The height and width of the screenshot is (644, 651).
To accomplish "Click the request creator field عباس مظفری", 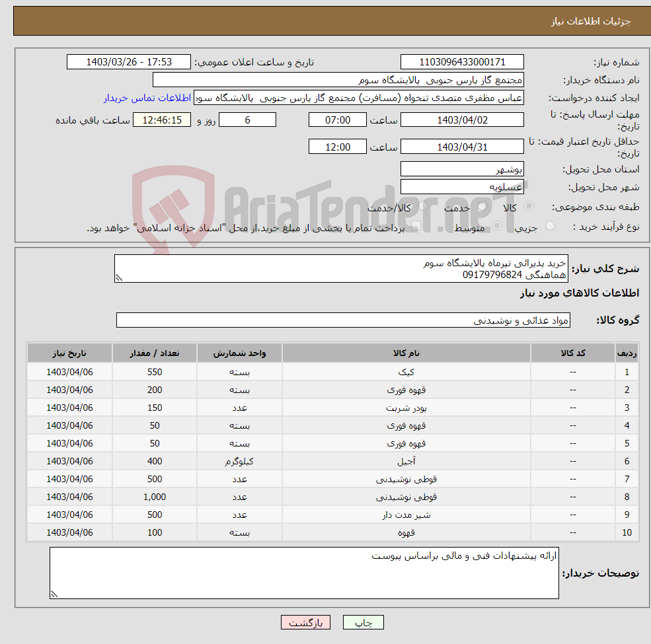I will (359, 98).
